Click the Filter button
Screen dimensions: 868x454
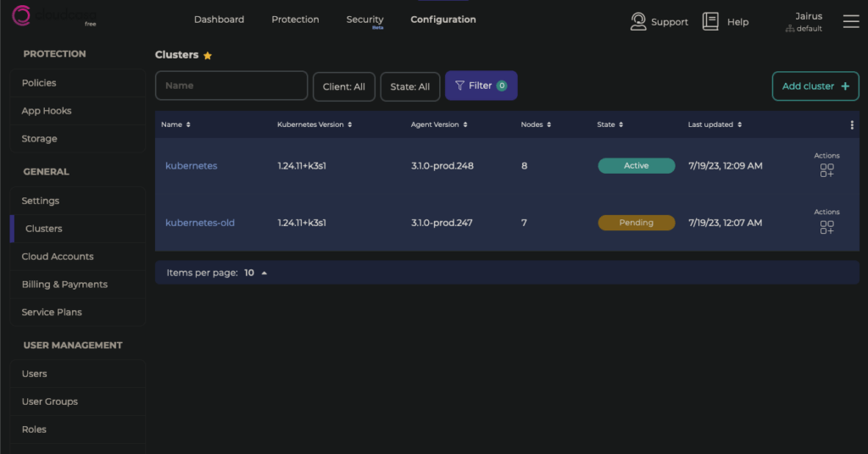(481, 86)
